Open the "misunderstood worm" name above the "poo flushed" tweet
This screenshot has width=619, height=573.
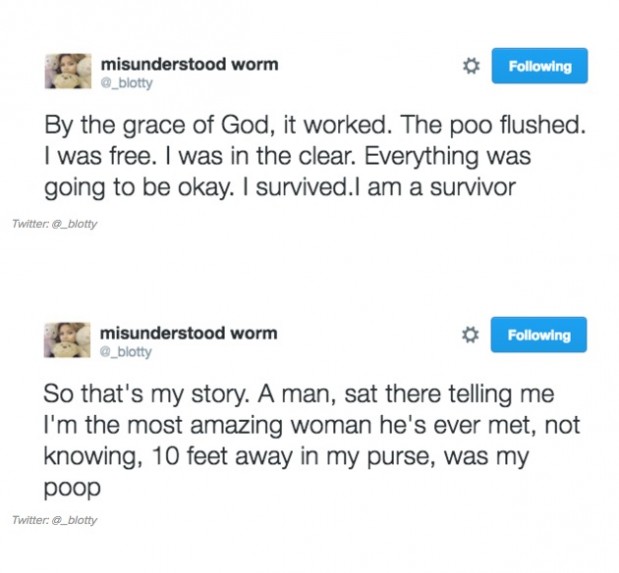(x=189, y=64)
